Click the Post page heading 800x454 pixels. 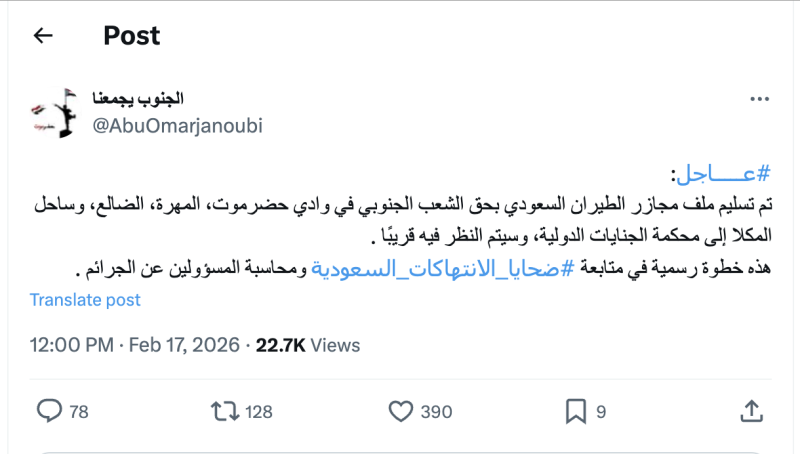pyautogui.click(x=131, y=36)
